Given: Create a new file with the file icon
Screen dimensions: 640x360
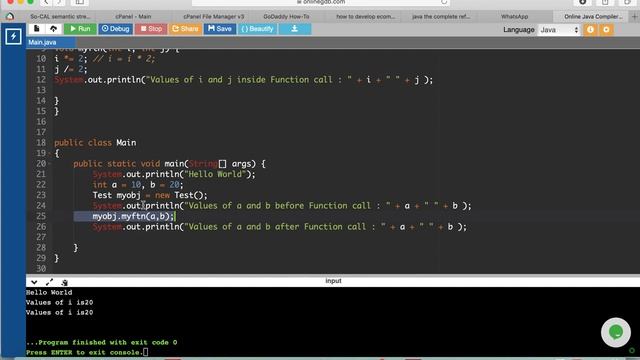Looking at the screenshot, I should [36, 29].
